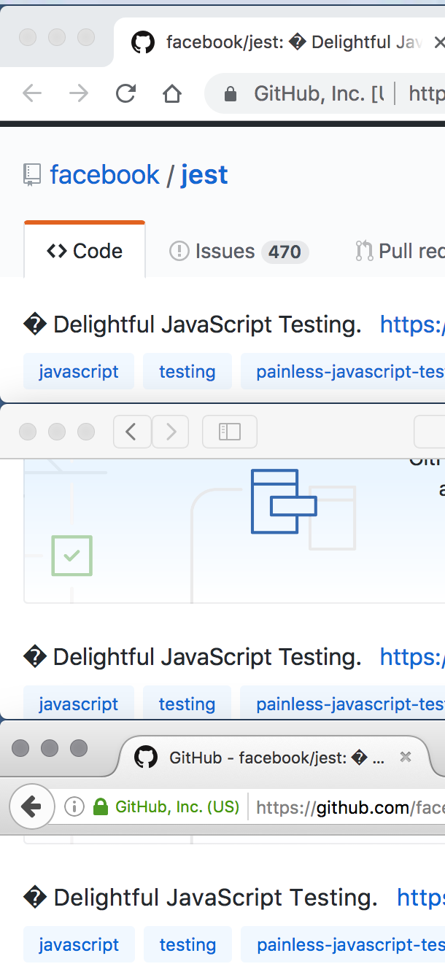Click the Issues exclamation-circle icon
The height and width of the screenshot is (980, 445).
[x=179, y=252]
